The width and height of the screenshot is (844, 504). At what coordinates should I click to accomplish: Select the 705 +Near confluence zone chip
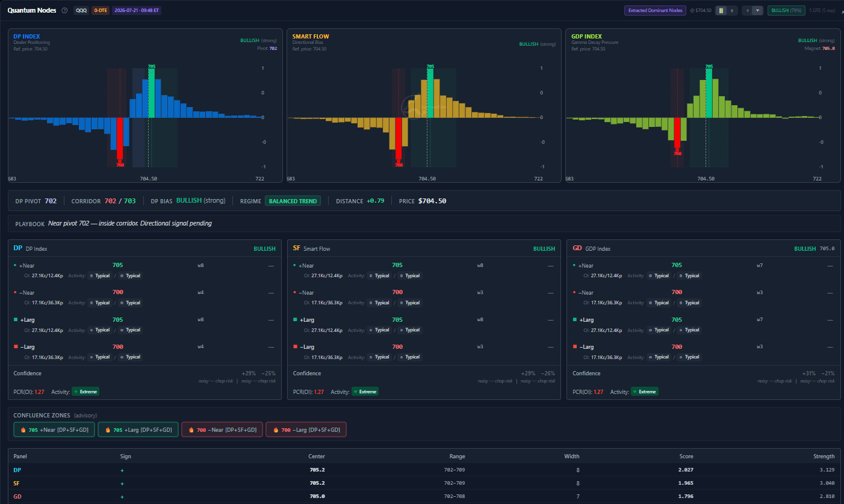click(x=54, y=430)
